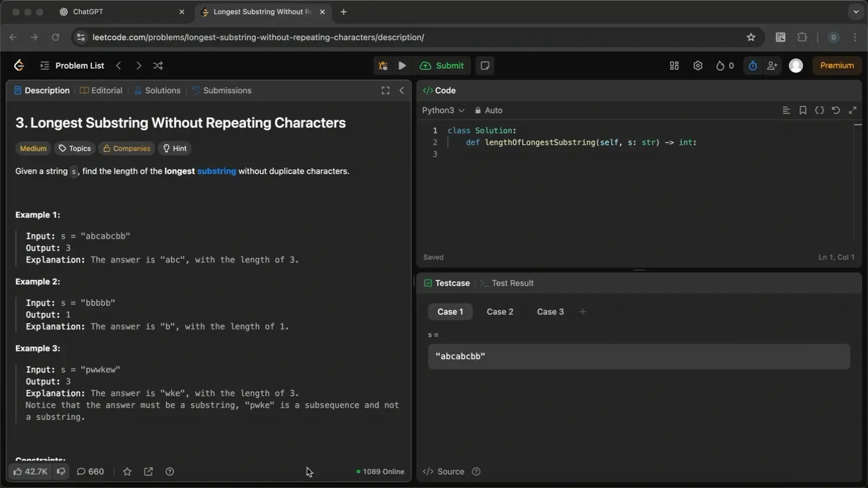This screenshot has height=488, width=868.
Task: Click the 1089 Online indicator
Action: tap(380, 471)
